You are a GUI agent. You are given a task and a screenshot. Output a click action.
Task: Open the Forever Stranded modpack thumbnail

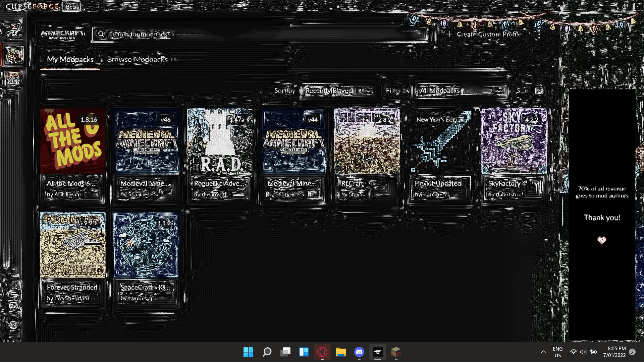pos(73,245)
